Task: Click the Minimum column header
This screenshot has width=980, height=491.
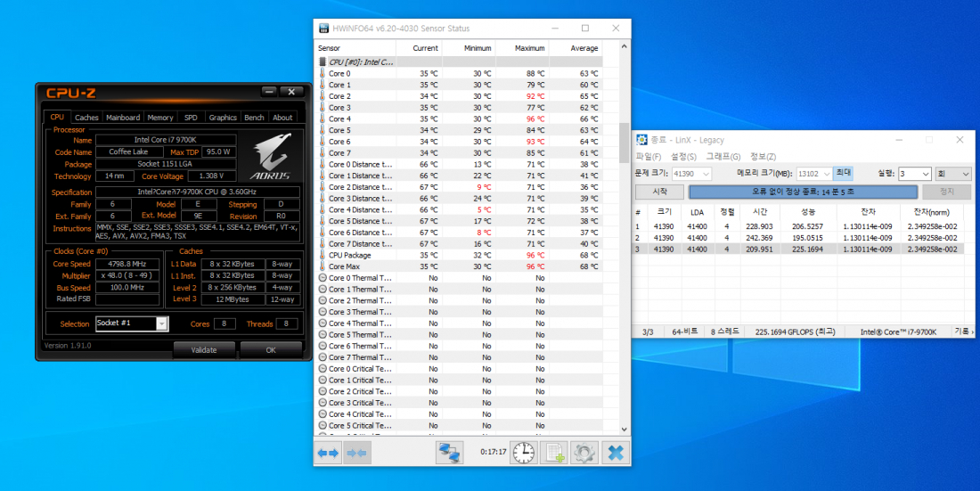Action: [469, 48]
